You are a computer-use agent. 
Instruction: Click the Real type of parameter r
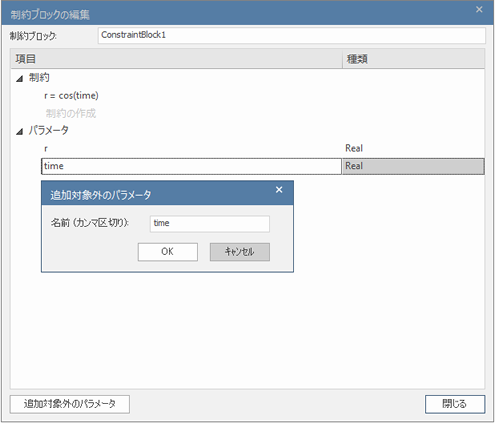(x=354, y=148)
